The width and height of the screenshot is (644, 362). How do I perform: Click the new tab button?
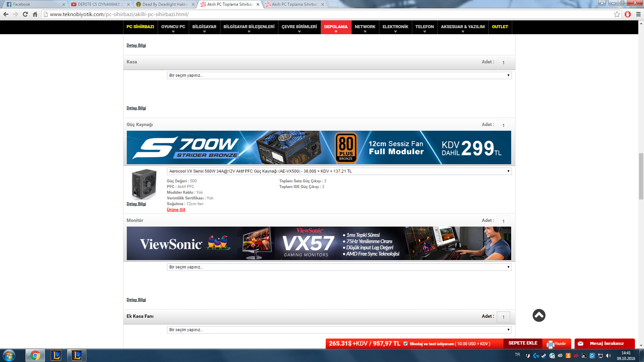coord(333,4)
